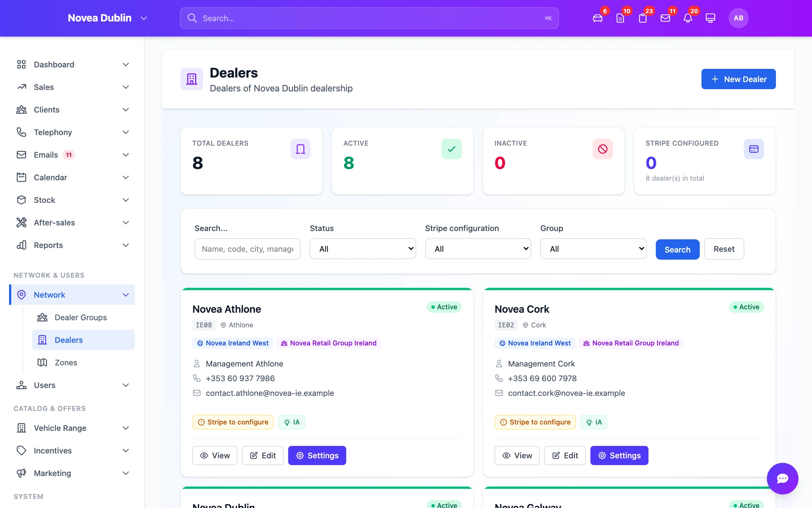
Task: Click the After-sales tools icon
Action: [x=21, y=222]
